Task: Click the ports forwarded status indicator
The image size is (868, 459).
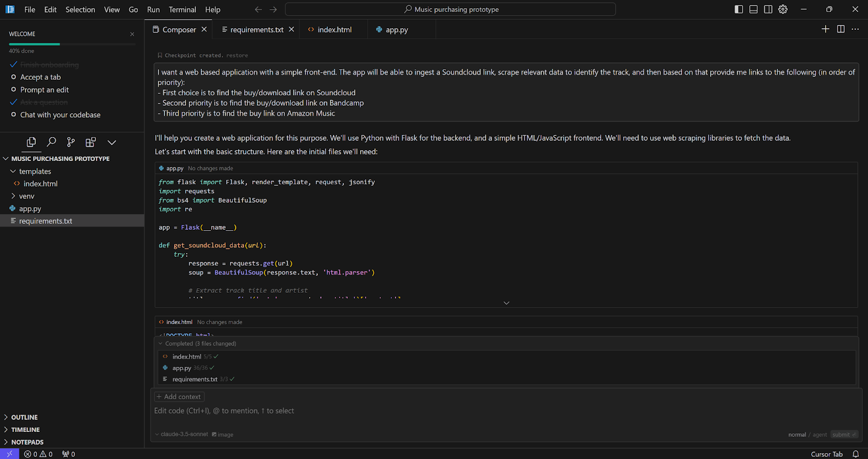Action: (69, 454)
